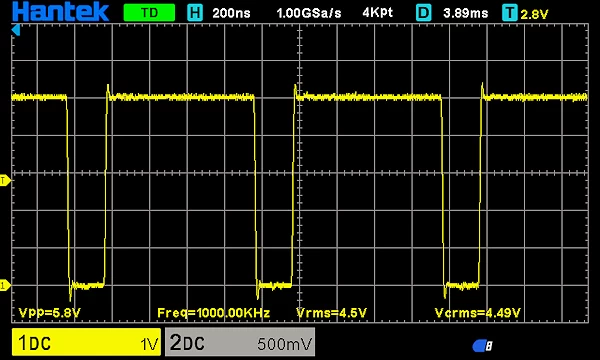Open the 200ns timebase setting

pyautogui.click(x=231, y=13)
